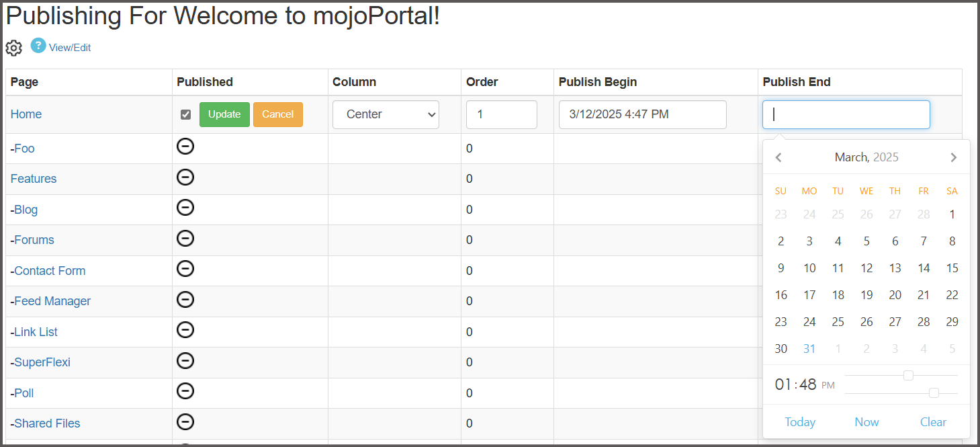Open the Column dropdown showing Center
Screen dimensions: 980x447
pos(386,115)
